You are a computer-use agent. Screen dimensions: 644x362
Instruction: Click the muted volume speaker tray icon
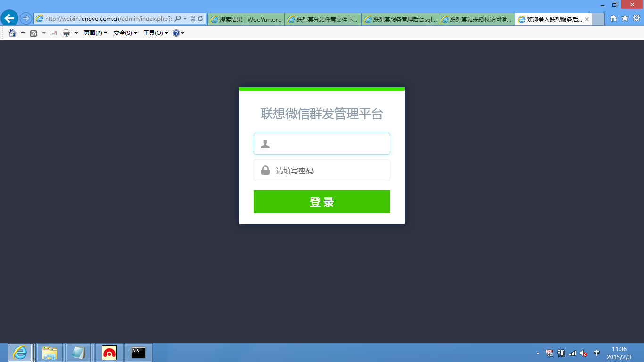[x=584, y=353]
